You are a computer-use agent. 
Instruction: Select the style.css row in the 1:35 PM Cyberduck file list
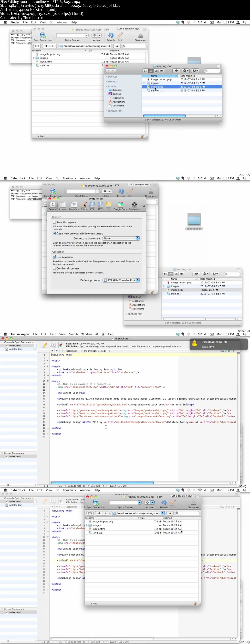[141, 532]
